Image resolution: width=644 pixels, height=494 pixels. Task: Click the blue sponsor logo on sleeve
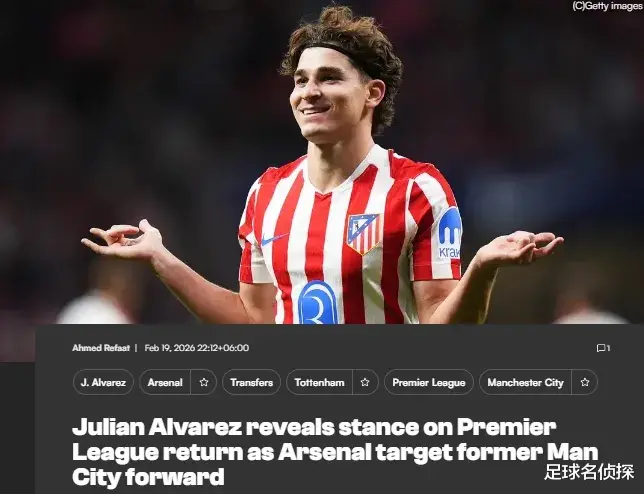pos(450,233)
